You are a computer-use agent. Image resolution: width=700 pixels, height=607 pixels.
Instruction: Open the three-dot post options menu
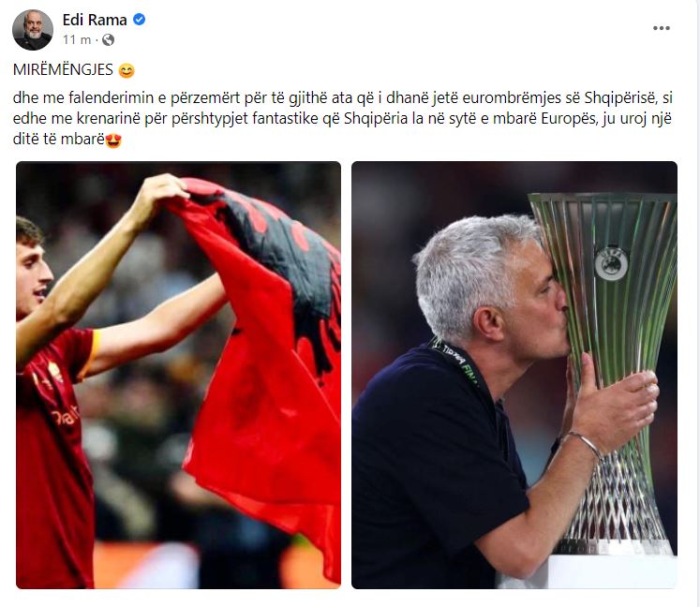pyautogui.click(x=661, y=28)
